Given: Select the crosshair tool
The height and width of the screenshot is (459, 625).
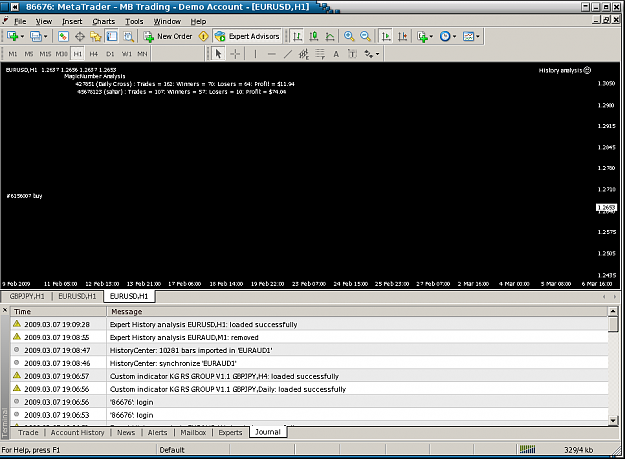Looking at the screenshot, I should [235, 54].
